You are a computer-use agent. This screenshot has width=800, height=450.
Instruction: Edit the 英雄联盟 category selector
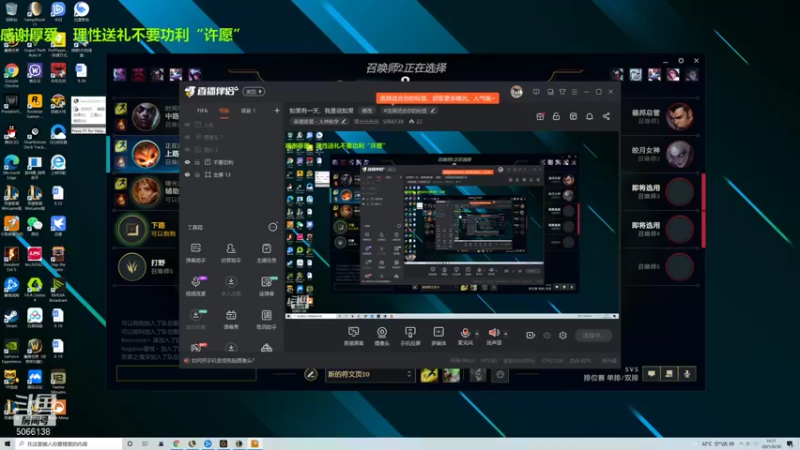tap(319, 121)
